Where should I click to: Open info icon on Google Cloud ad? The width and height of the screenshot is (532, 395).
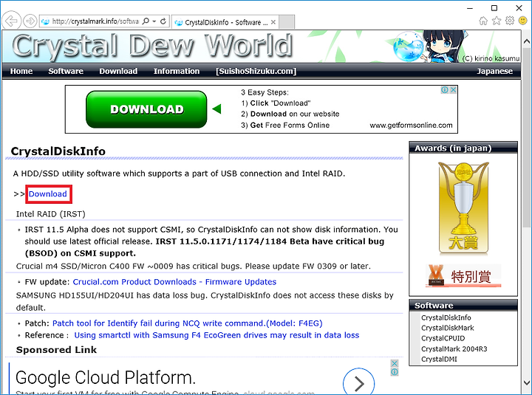395,372
